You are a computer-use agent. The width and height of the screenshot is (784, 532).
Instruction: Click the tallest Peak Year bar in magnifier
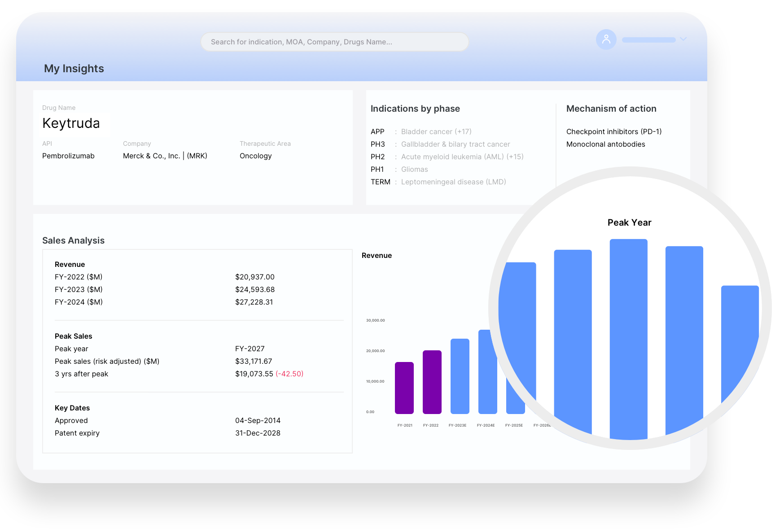point(629,339)
